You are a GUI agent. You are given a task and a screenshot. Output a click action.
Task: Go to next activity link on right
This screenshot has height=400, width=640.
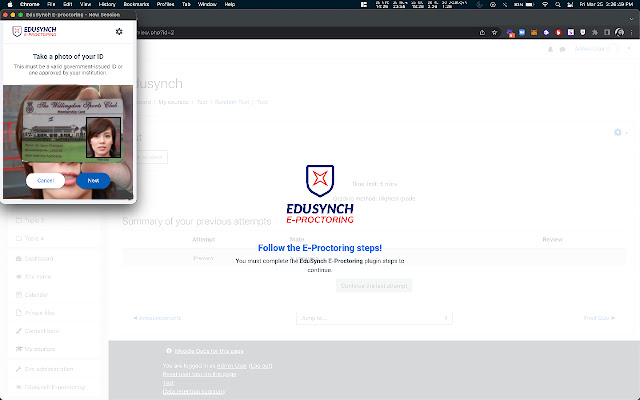[x=599, y=318]
